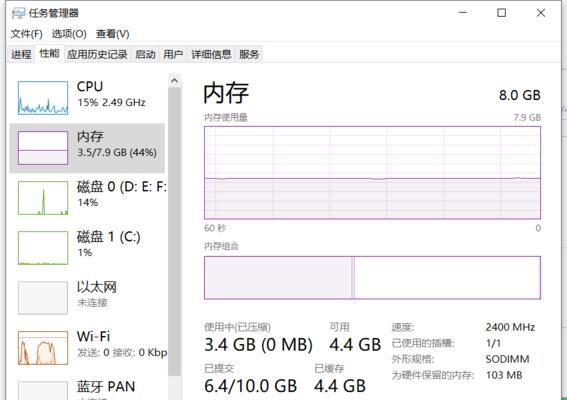The width and height of the screenshot is (567, 400).
Task: Open the 磁盘 1 (C:) performance item
Action: pos(87,248)
